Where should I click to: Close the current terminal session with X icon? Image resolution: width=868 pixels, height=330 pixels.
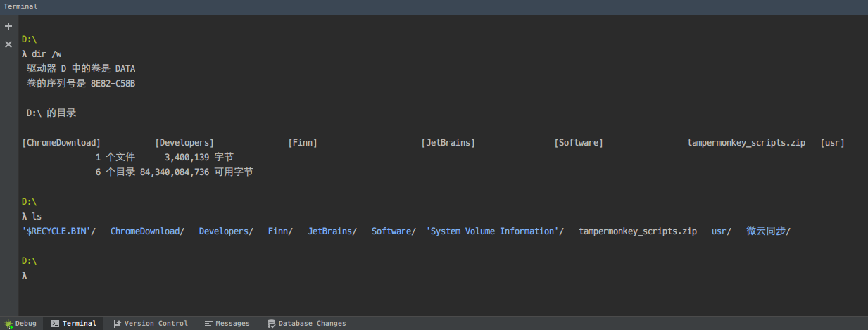click(8, 44)
